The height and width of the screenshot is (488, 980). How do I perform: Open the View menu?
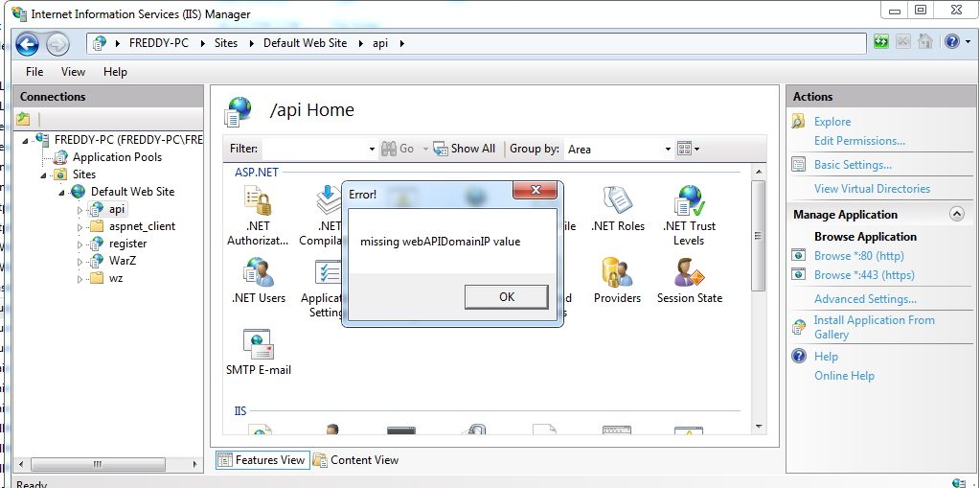click(73, 72)
